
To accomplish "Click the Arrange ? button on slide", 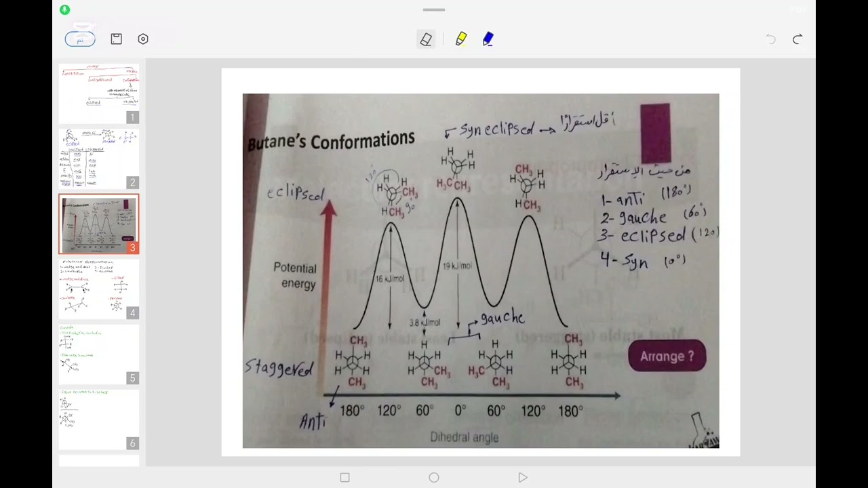I will (x=667, y=357).
